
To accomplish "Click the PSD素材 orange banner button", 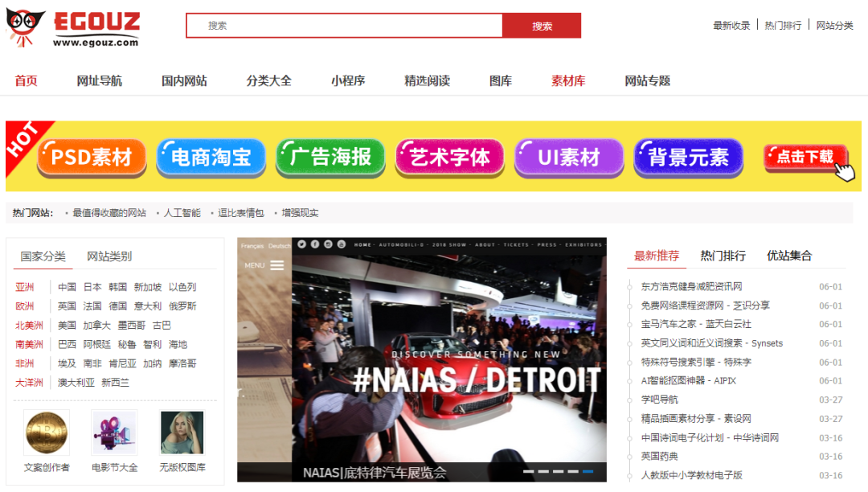I will (92, 158).
